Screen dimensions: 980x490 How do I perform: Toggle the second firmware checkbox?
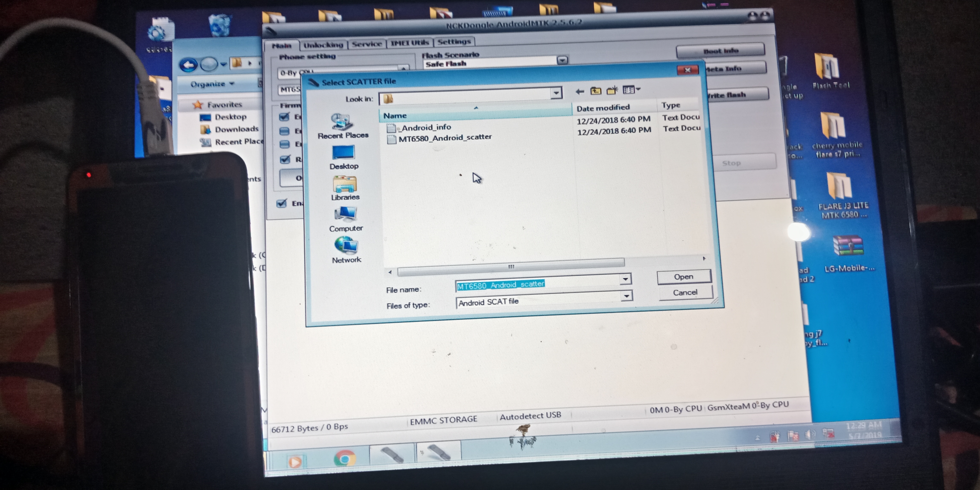pyautogui.click(x=285, y=131)
